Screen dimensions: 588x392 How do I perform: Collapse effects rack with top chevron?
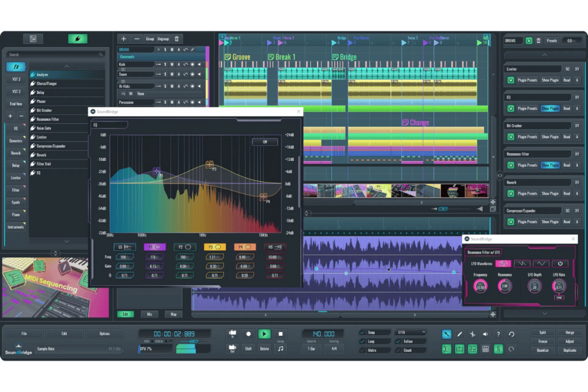(544, 55)
